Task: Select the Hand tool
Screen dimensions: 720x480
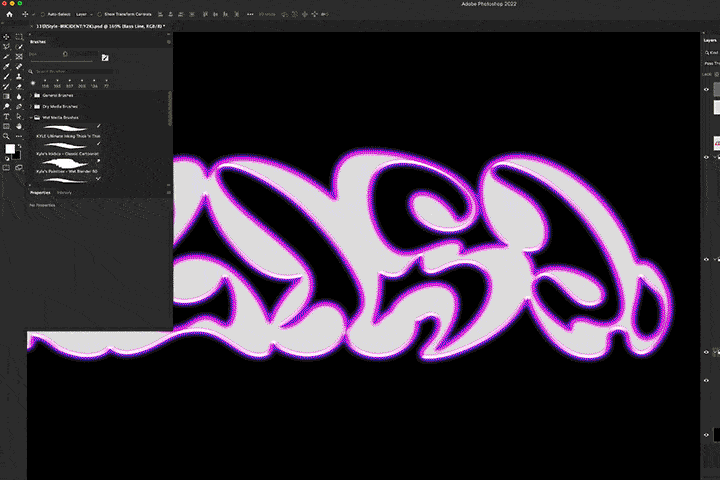Action: tap(19, 126)
